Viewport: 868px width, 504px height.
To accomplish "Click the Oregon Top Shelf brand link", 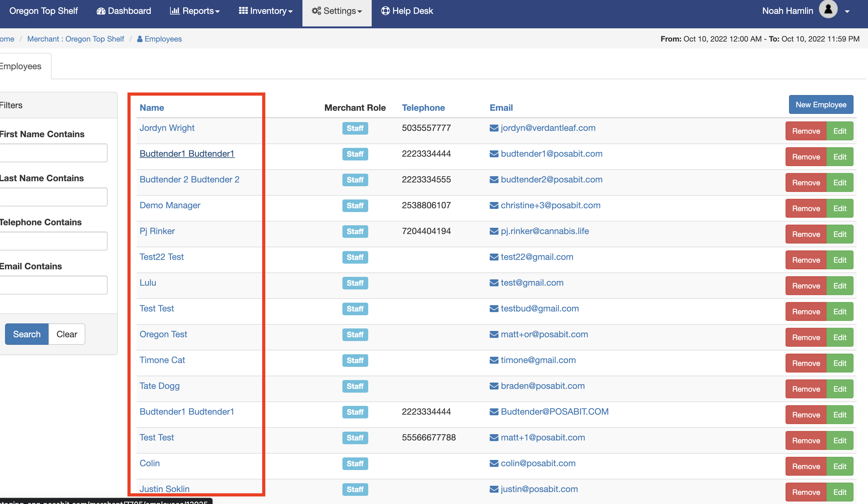I will [44, 11].
